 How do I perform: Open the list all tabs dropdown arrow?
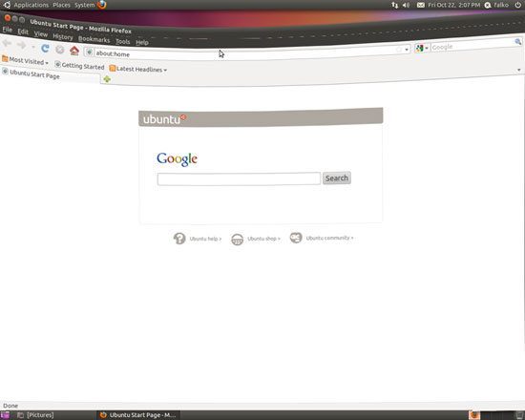pyautogui.click(x=519, y=70)
